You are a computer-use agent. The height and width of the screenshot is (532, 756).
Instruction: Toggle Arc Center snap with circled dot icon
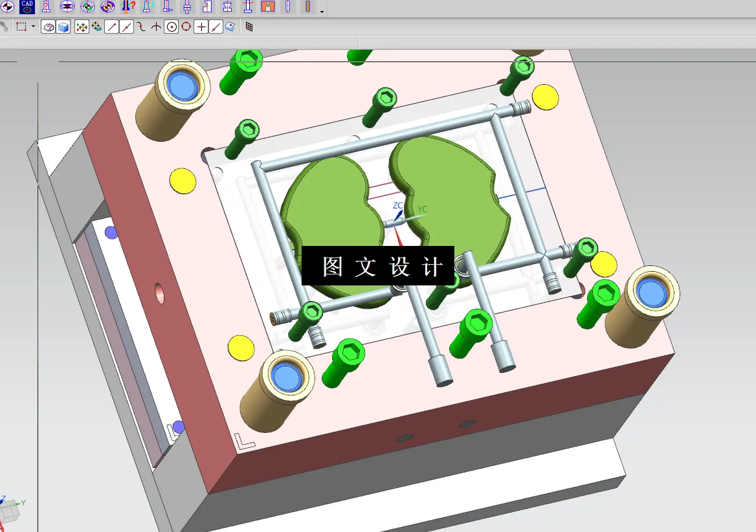(172, 27)
